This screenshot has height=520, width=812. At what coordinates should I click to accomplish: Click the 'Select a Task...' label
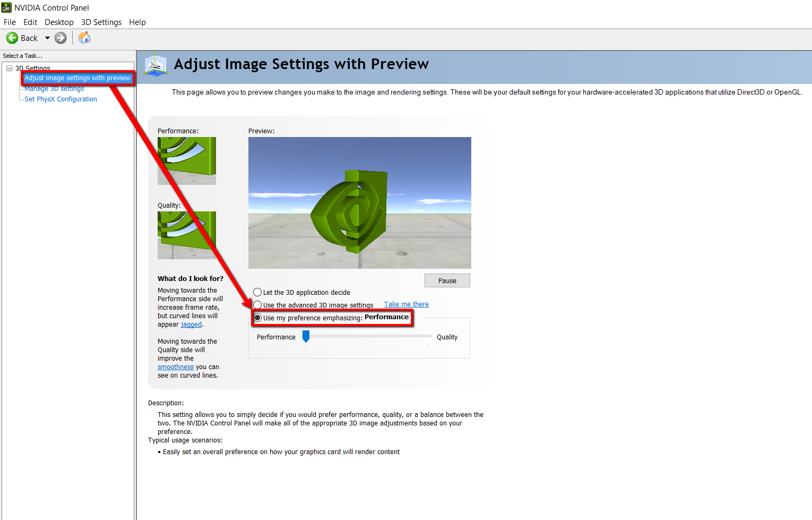pos(22,56)
